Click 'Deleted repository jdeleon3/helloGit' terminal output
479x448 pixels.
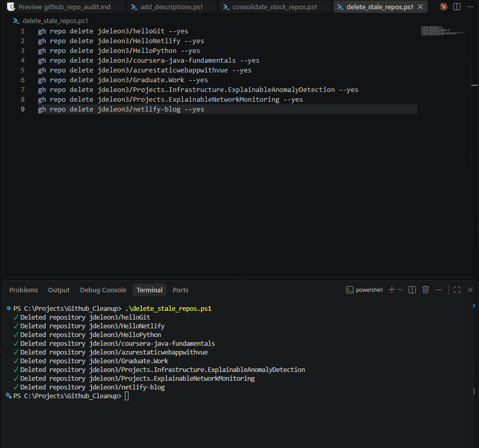click(85, 318)
